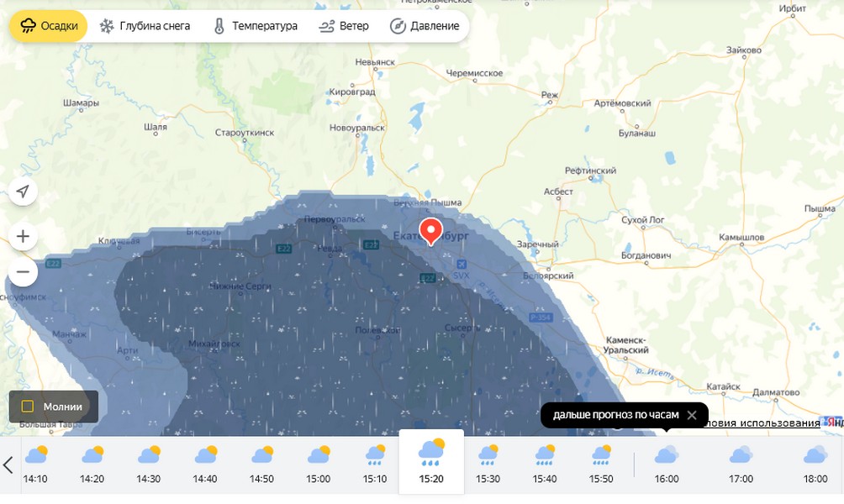Image resolution: width=844 pixels, height=504 pixels.
Task: Click the geolocation arrow icon
Action: 23,192
